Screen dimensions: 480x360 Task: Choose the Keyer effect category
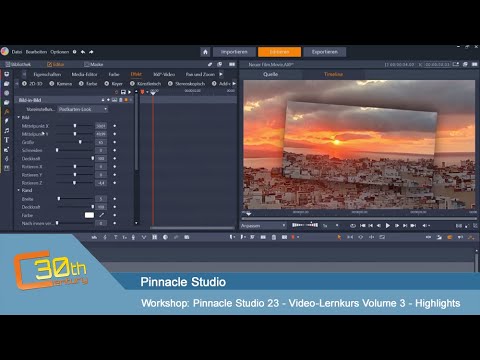[x=113, y=84]
